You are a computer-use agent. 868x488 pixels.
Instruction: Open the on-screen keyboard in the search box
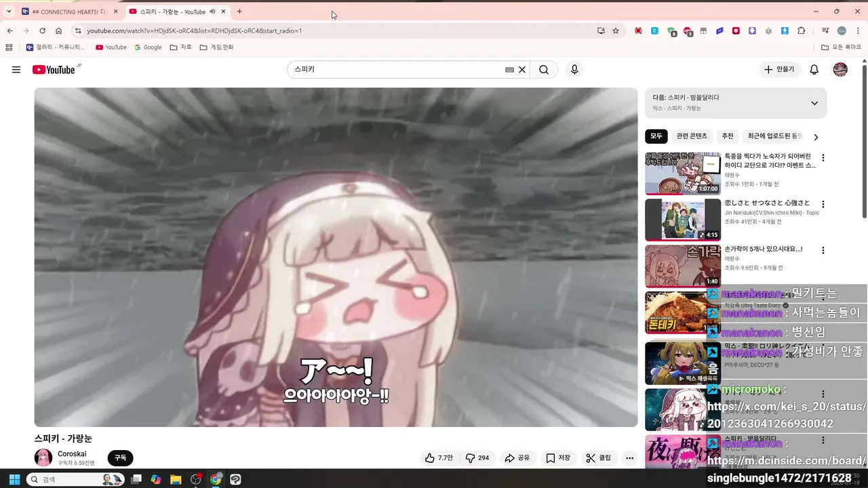point(509,70)
